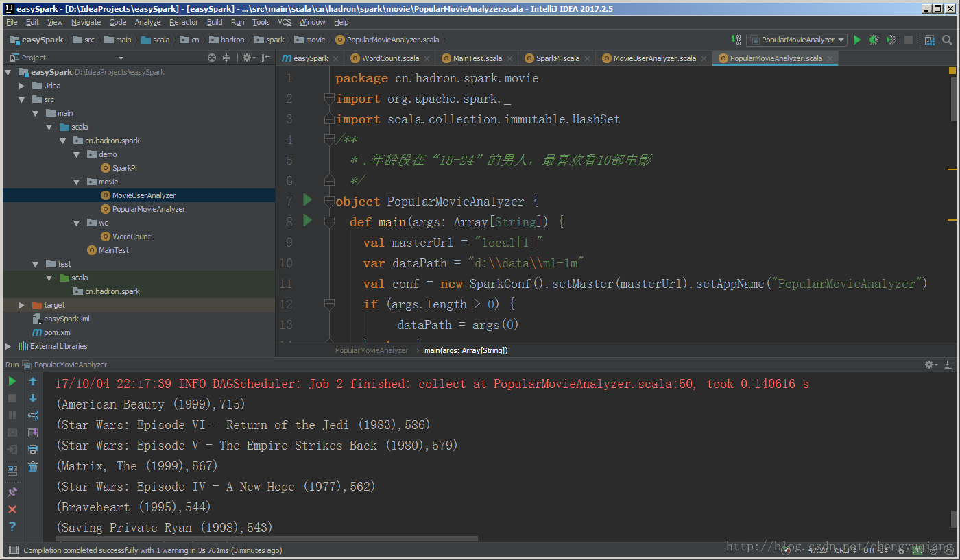Close the PopularMovieAnalyzer.scala editor tab
960x560 pixels.
click(x=830, y=59)
